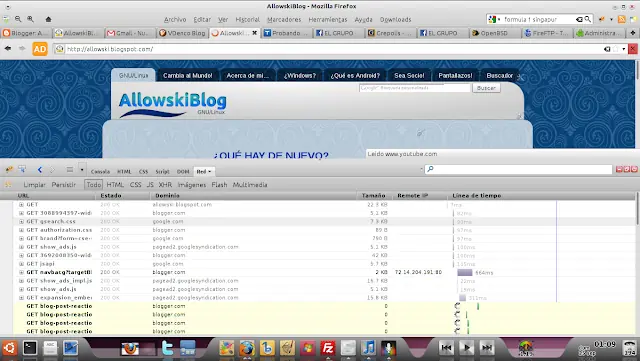Click the Limpiar button in Net panel

34,185
